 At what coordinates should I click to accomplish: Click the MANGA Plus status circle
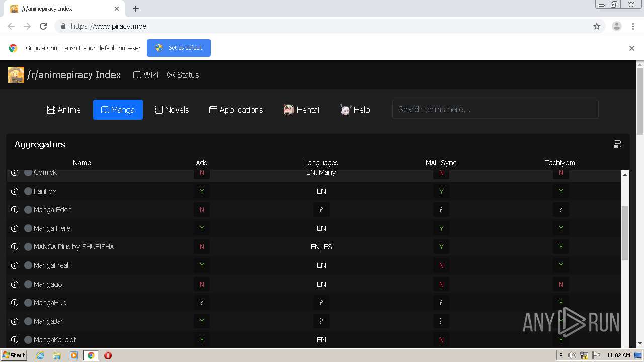coord(28,247)
